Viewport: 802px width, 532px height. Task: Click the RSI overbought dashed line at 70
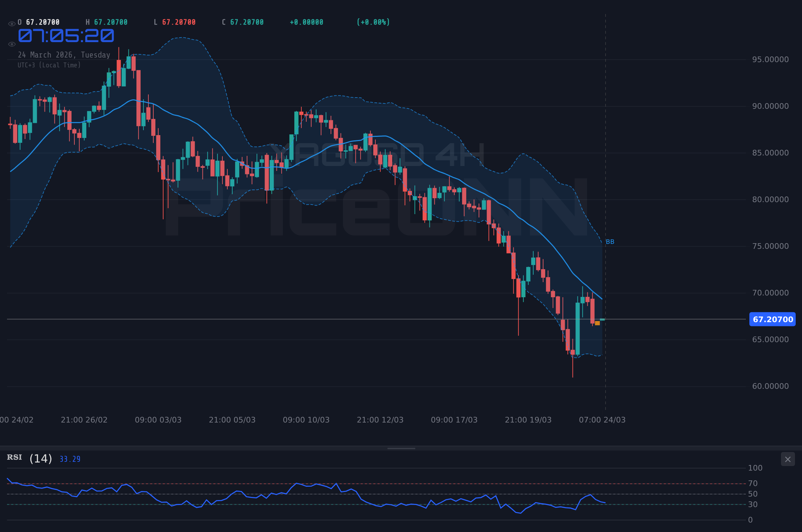(x=386, y=483)
